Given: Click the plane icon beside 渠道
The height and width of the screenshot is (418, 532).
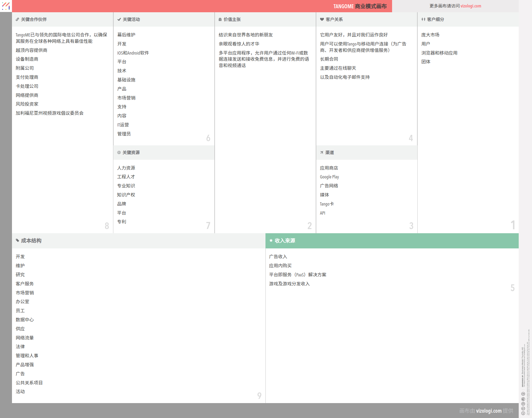Looking at the screenshot, I should point(322,153).
